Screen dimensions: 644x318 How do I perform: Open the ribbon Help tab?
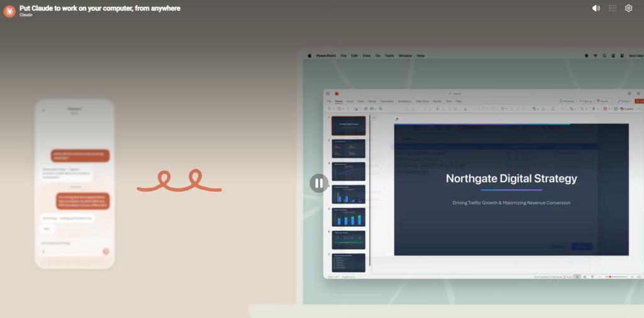458,101
